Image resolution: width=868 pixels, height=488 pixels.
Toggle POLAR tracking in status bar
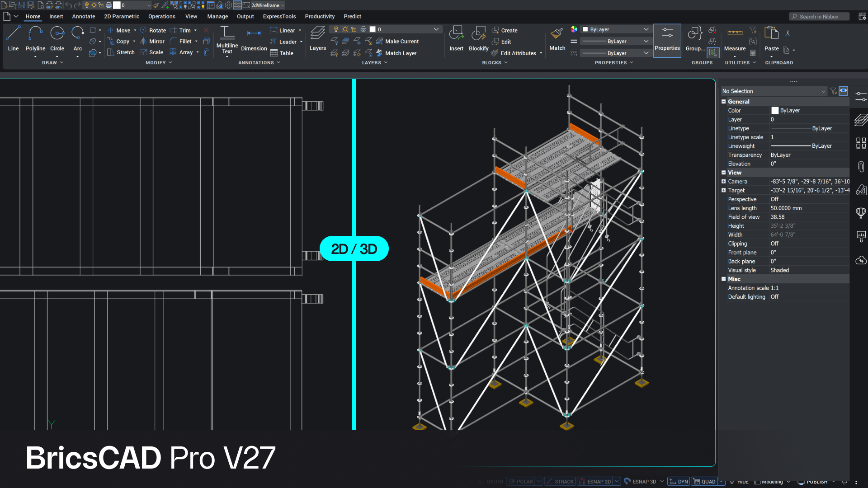[521, 482]
